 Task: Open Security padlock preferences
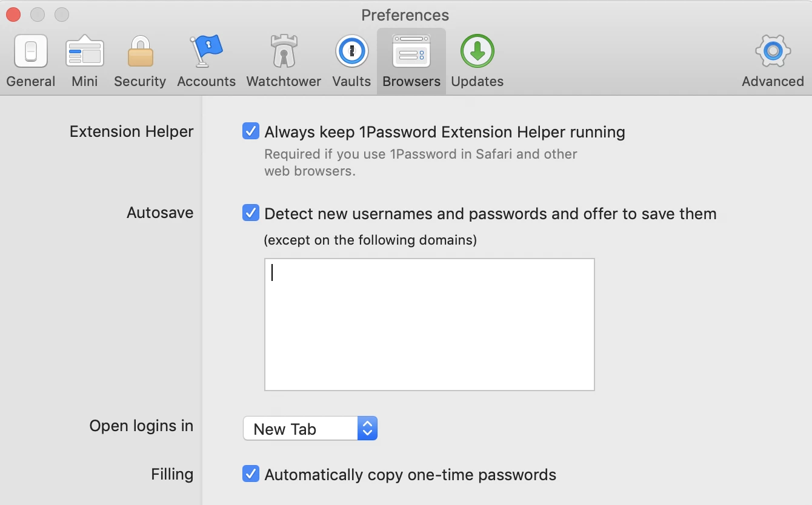pos(140,51)
